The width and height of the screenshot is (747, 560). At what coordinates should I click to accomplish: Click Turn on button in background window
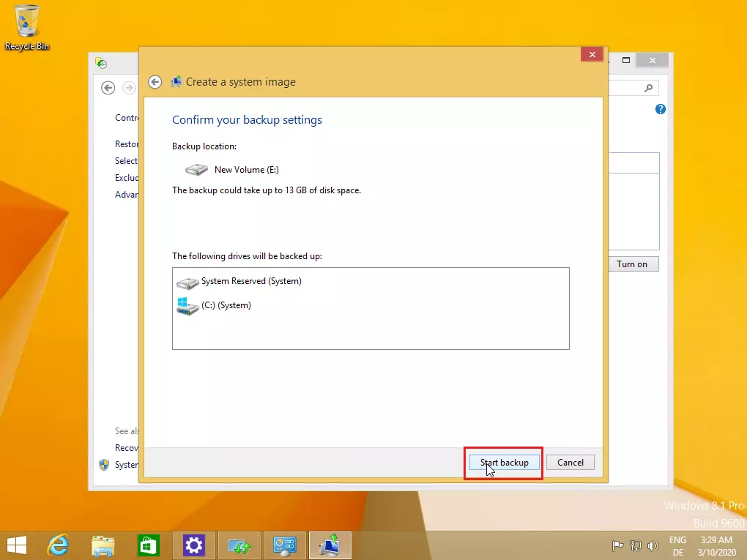tap(633, 264)
